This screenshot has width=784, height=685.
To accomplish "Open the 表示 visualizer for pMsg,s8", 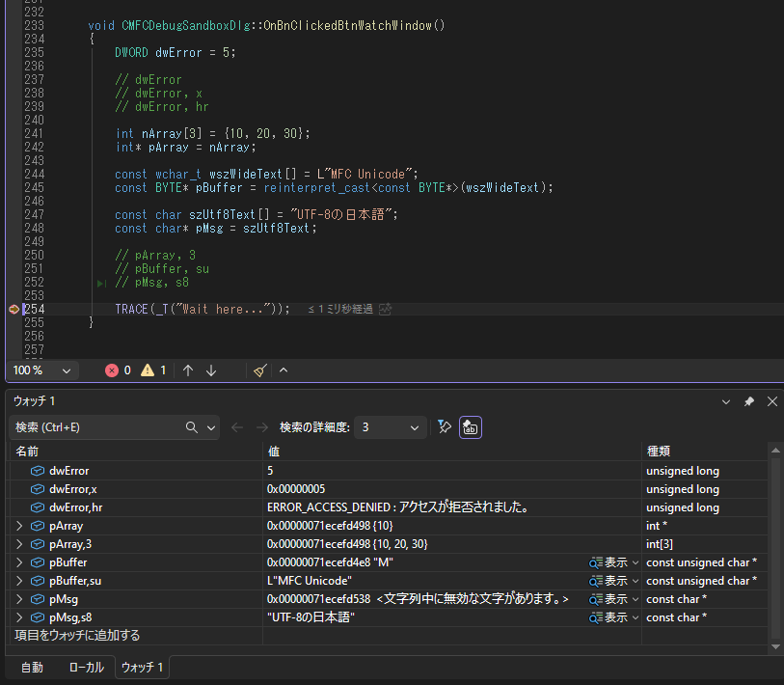I will coord(608,618).
